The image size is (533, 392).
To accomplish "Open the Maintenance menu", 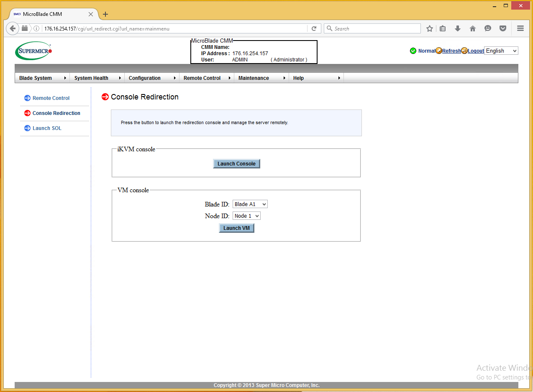I will coord(261,78).
